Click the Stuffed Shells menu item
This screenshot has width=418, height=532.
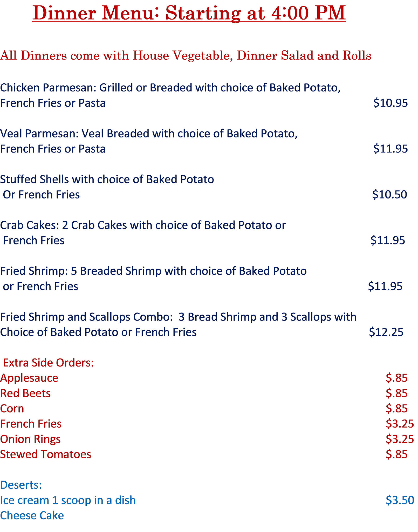tap(107, 180)
